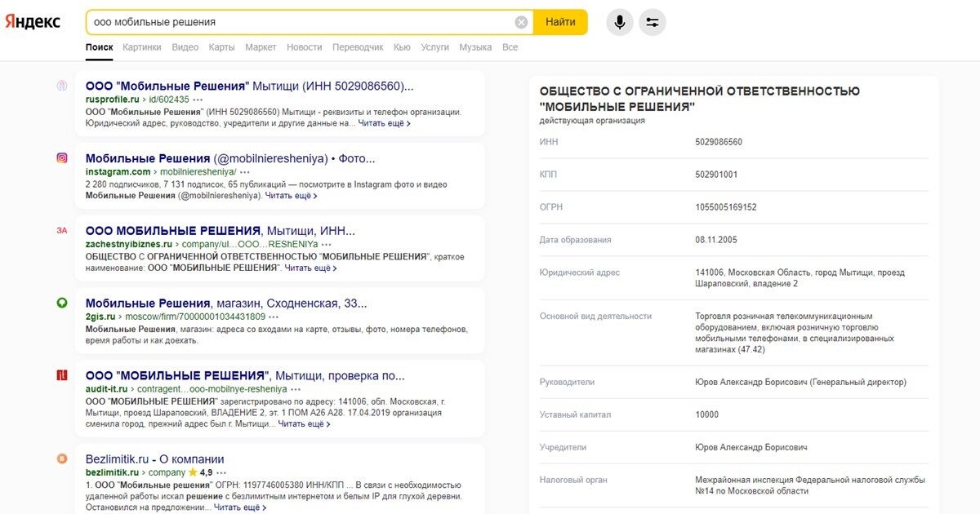This screenshot has width=980, height=514.
Task: Click the Instagram favicon icon
Action: [x=61, y=158]
